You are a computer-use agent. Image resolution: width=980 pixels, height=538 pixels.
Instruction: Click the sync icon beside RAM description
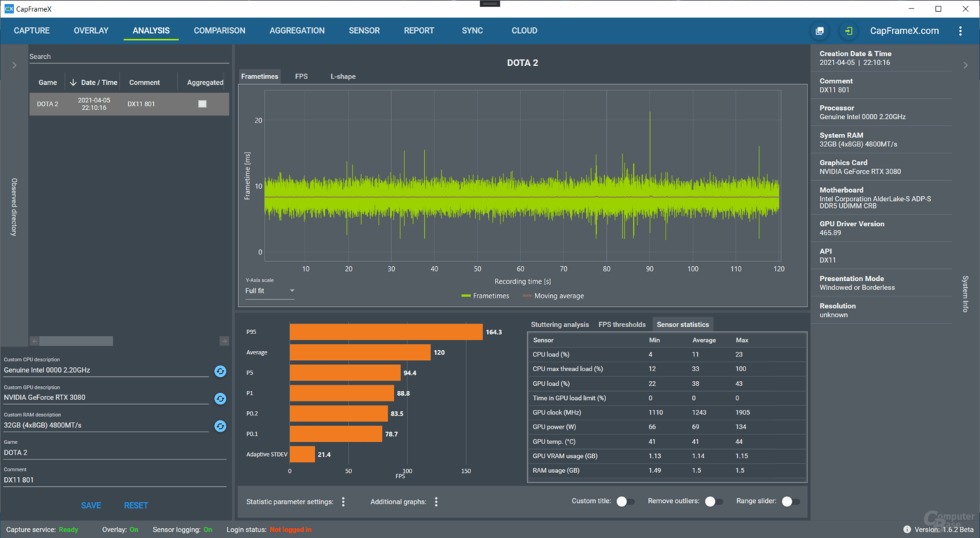220,426
